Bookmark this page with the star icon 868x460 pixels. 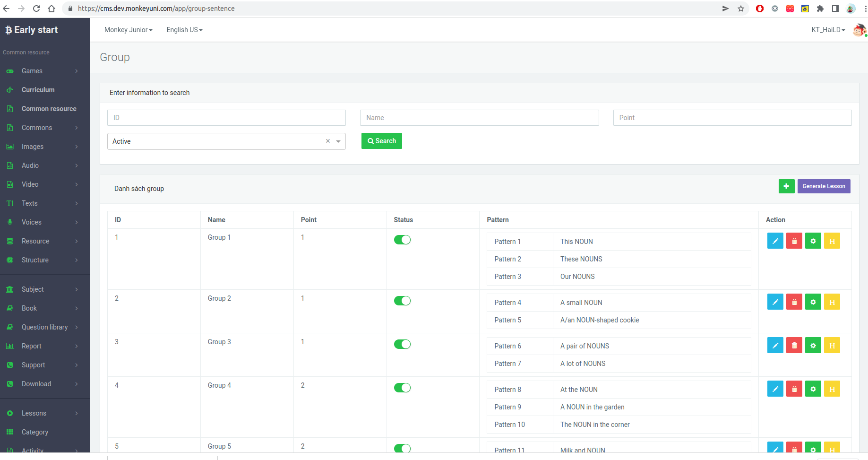740,9
